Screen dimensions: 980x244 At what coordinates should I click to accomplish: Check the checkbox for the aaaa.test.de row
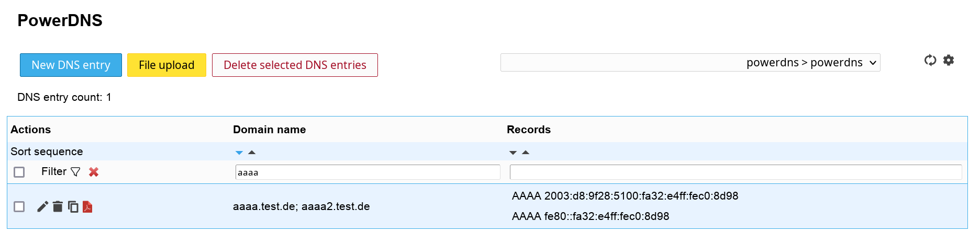[19, 207]
